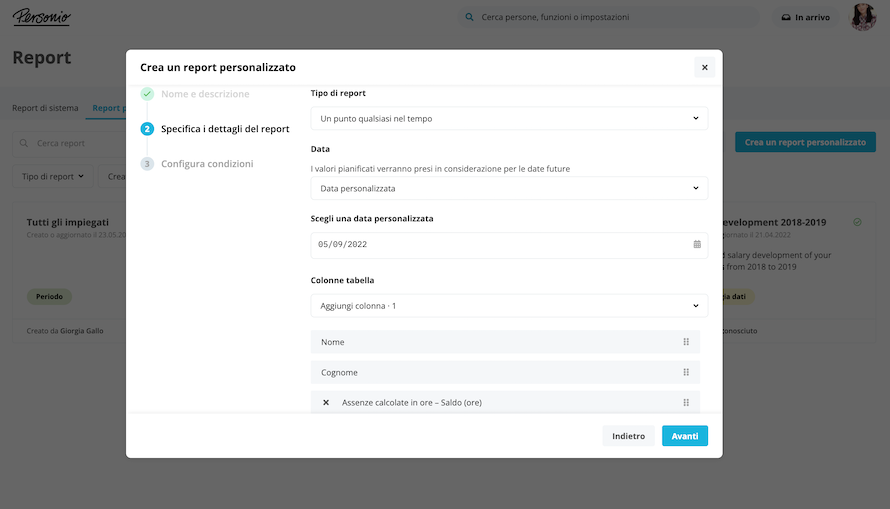Click the search magnifier icon in top bar
This screenshot has height=509, width=890.
pyautogui.click(x=470, y=17)
